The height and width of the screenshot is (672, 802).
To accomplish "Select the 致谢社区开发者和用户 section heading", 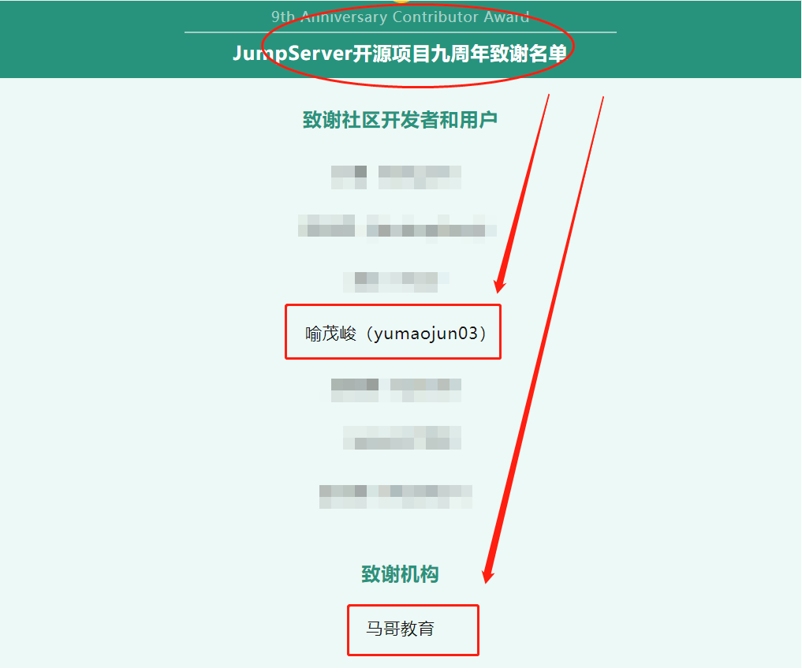I will pyautogui.click(x=400, y=120).
